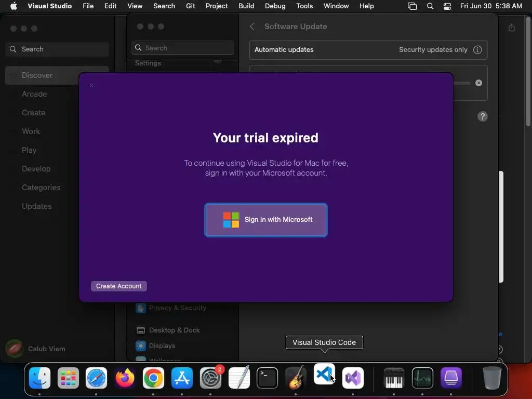532x399 pixels.
Task: Open the Project menu
Action: click(x=217, y=6)
